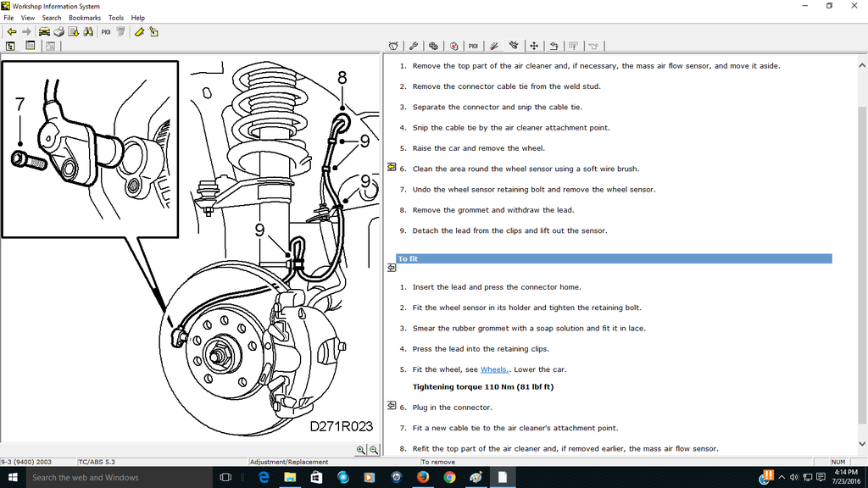Image resolution: width=868 pixels, height=488 pixels.
Task: Click the 9-3 (9400) 2003 status field
Action: pos(34,462)
